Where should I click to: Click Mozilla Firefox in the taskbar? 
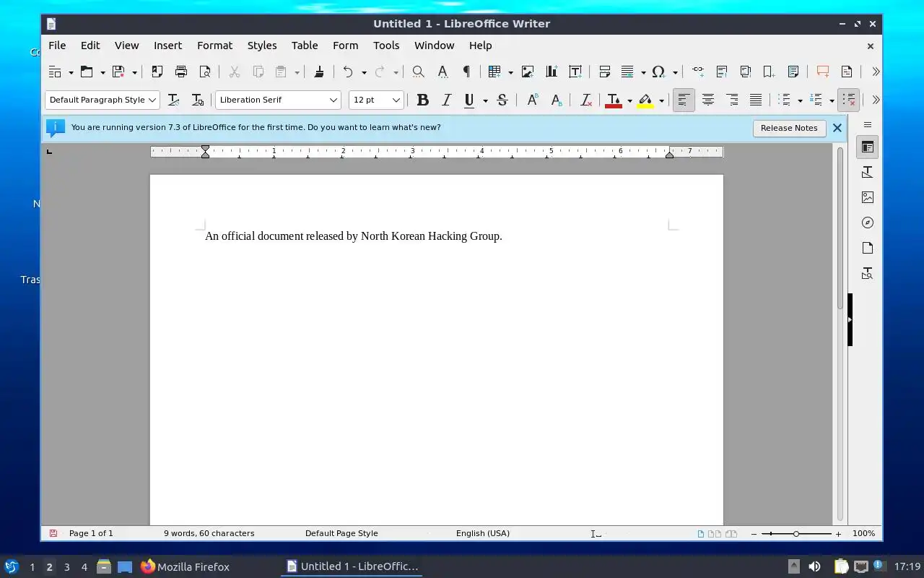[x=185, y=566]
